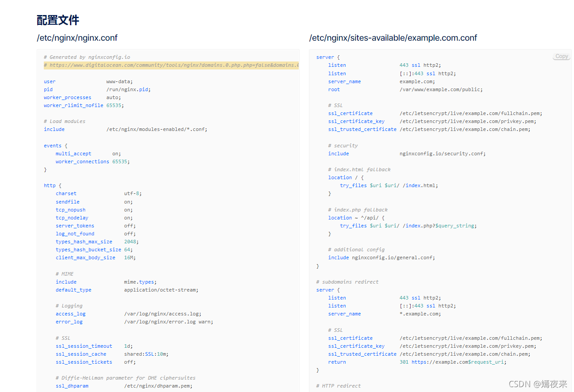Select the 'tcp_nopush' directive
The image size is (574, 392).
[70, 210]
